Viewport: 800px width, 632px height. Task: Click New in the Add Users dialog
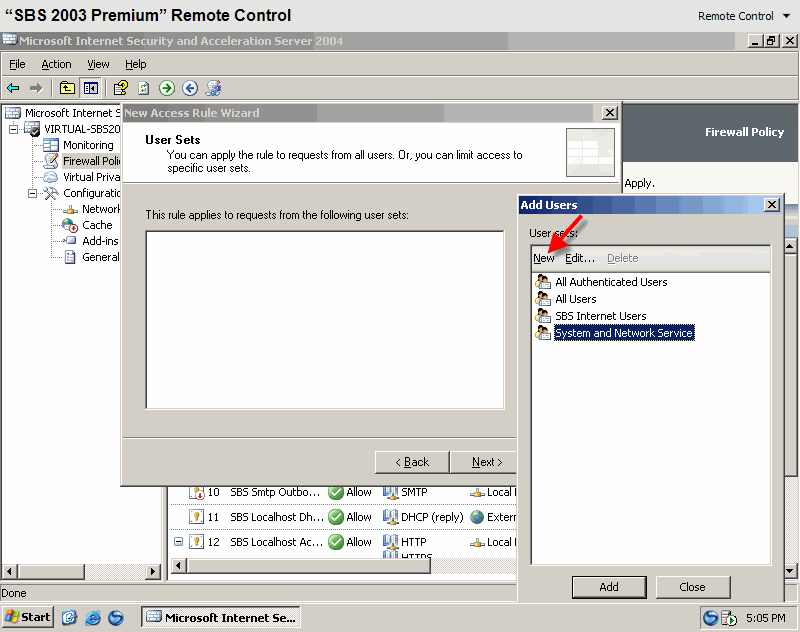(544, 258)
